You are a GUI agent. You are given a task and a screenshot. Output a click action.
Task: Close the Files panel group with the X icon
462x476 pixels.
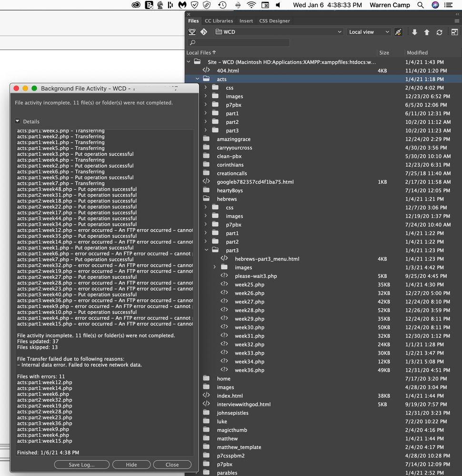189,14
